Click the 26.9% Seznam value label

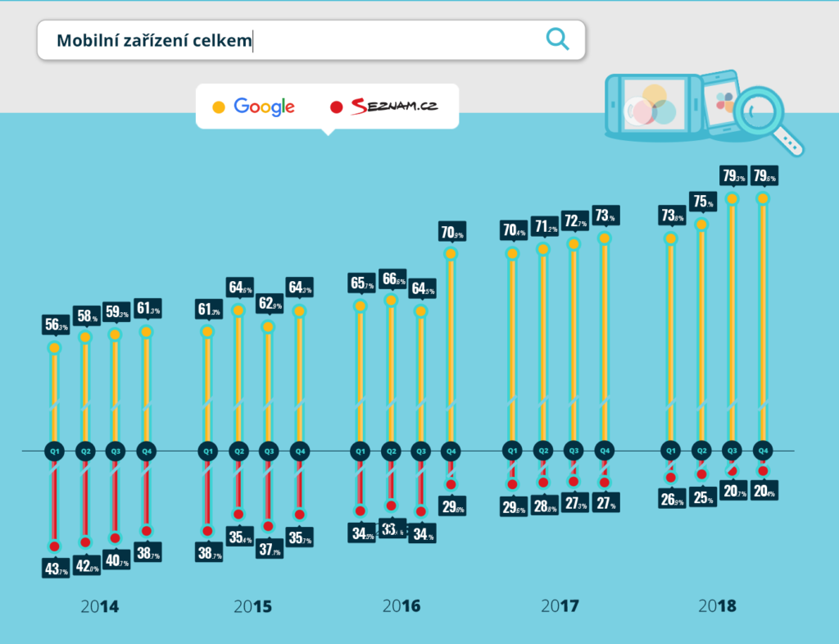672,499
